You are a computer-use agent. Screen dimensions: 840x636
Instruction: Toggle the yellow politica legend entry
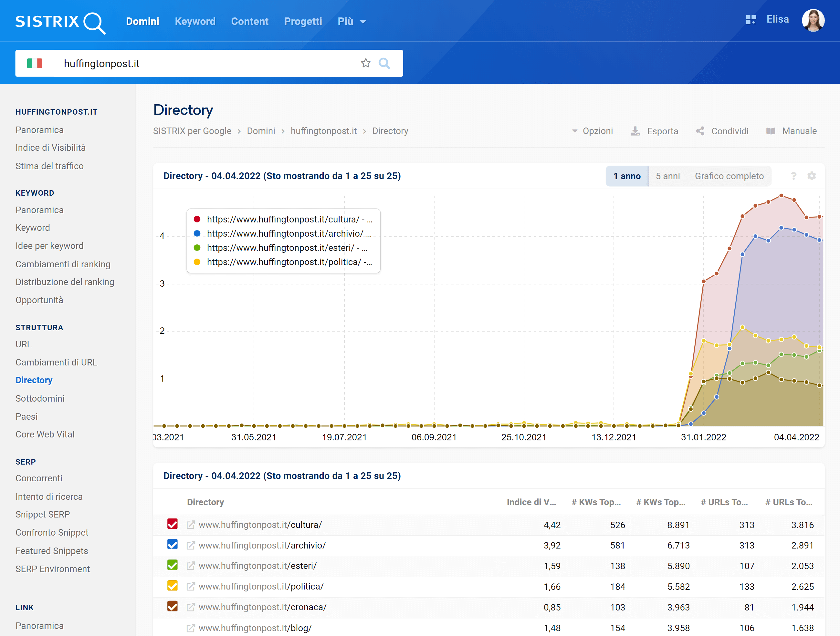click(x=283, y=262)
